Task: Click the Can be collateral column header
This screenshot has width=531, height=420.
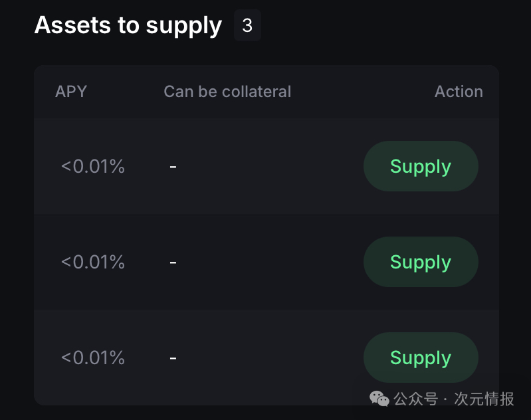Action: tap(227, 91)
